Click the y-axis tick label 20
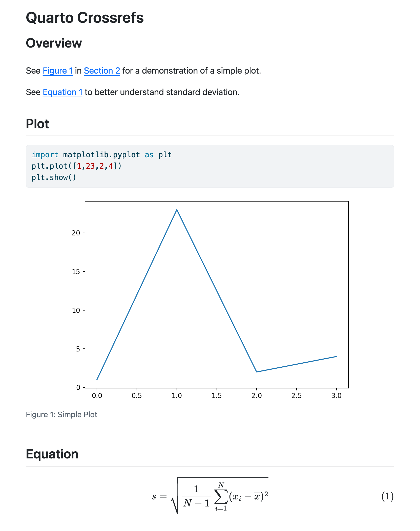 point(76,233)
